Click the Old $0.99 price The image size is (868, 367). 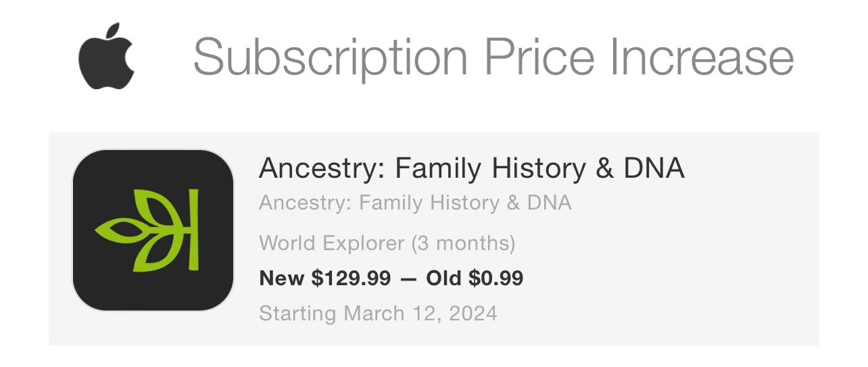[475, 278]
